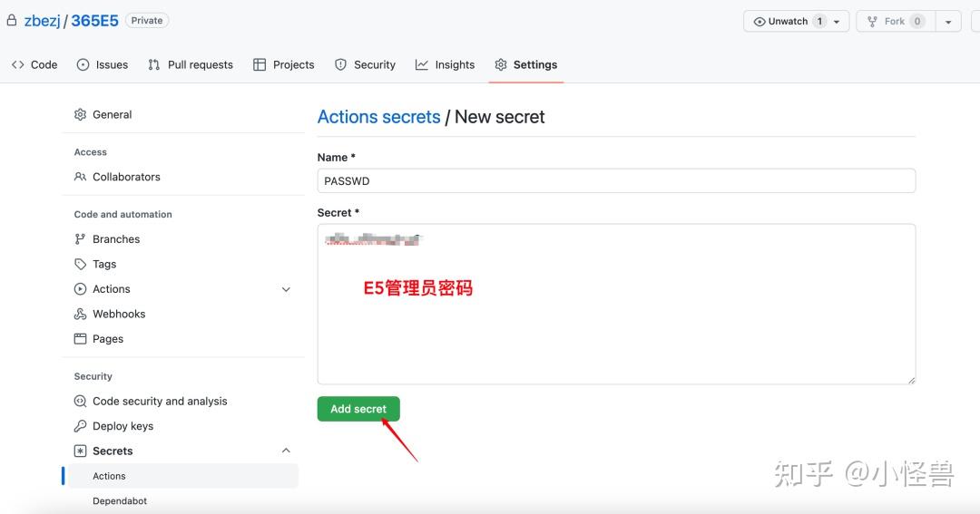
Task: Click the Actions play icon in sidebar
Action: pos(80,289)
